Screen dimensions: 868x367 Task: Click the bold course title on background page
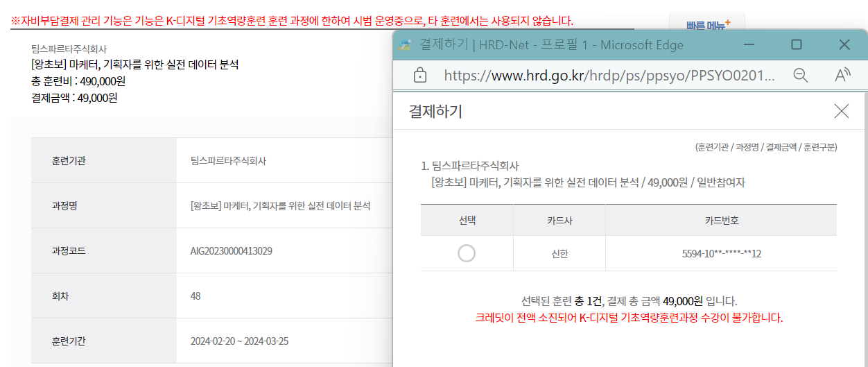[135, 65]
